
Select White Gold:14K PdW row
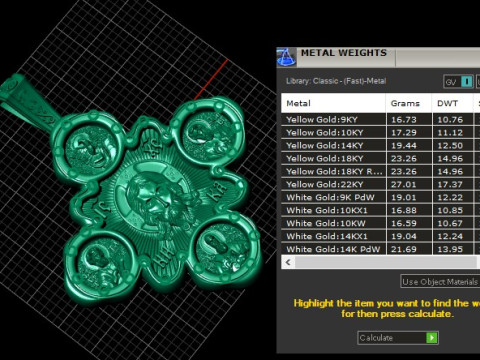(381, 249)
